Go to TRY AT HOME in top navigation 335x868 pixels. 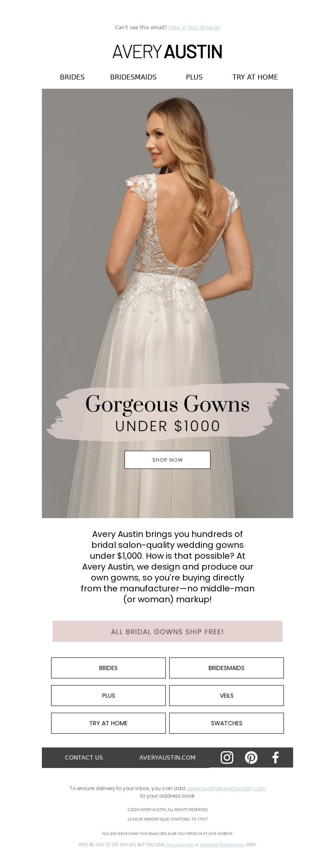pyautogui.click(x=255, y=77)
